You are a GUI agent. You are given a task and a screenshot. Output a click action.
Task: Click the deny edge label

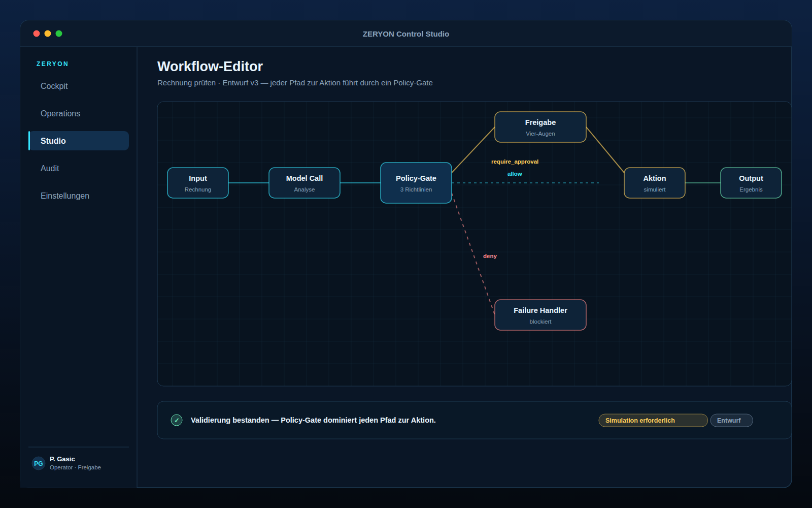[490, 256]
